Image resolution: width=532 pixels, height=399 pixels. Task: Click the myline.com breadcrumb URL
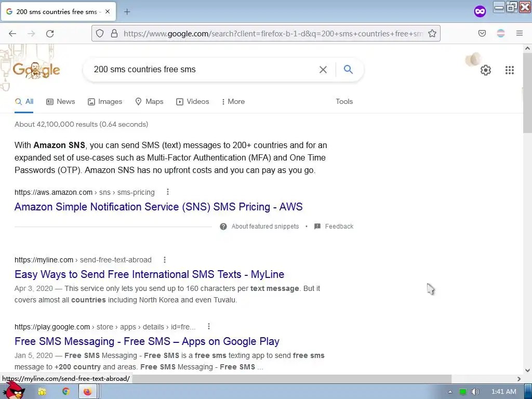83,260
